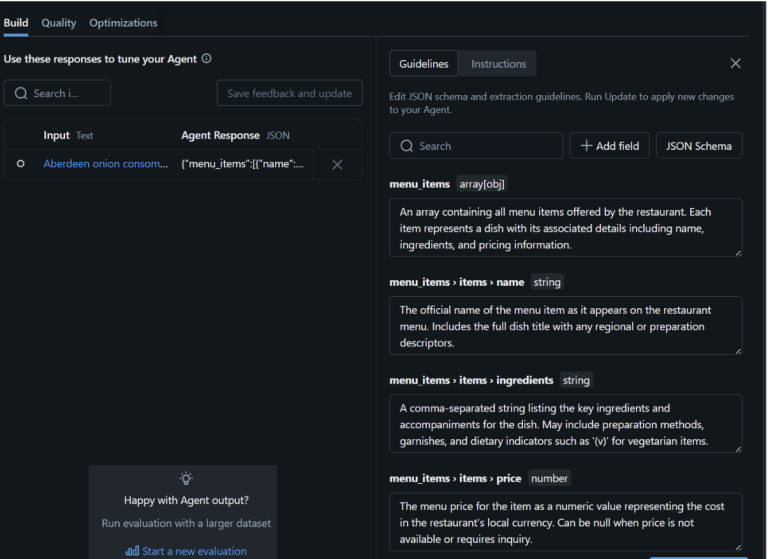
Task: Click the info icon beside tune your Agent
Action: point(207,59)
